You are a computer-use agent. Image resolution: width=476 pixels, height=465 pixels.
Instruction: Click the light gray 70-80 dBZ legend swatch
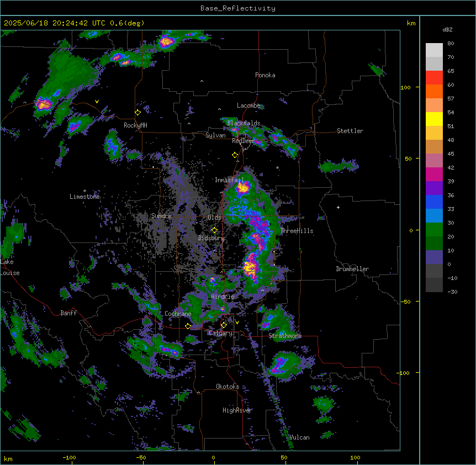[434, 50]
